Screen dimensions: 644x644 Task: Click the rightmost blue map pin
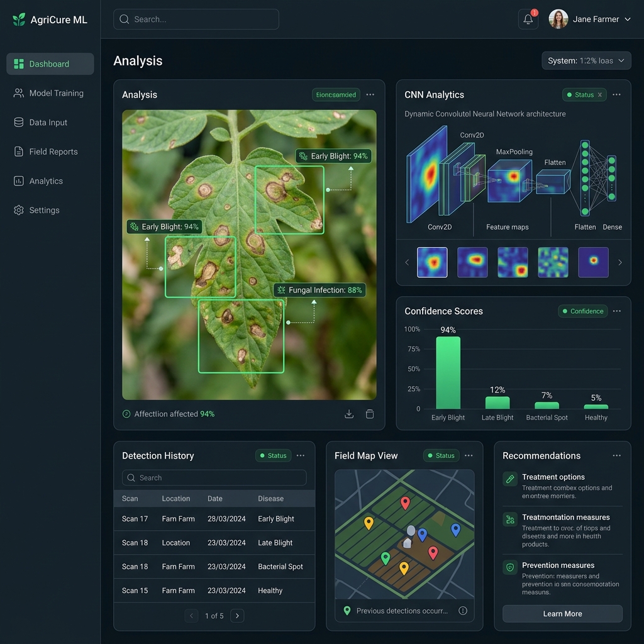[455, 530]
